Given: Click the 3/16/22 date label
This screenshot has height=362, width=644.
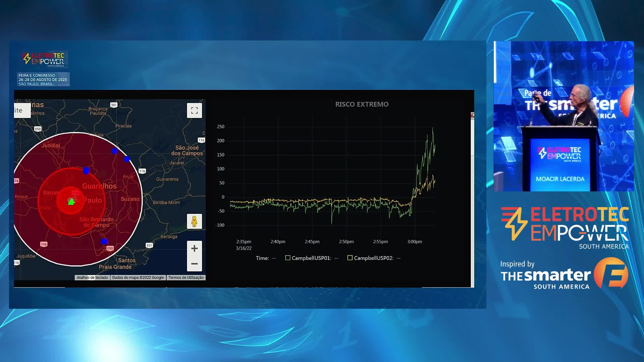Looking at the screenshot, I should [x=244, y=248].
